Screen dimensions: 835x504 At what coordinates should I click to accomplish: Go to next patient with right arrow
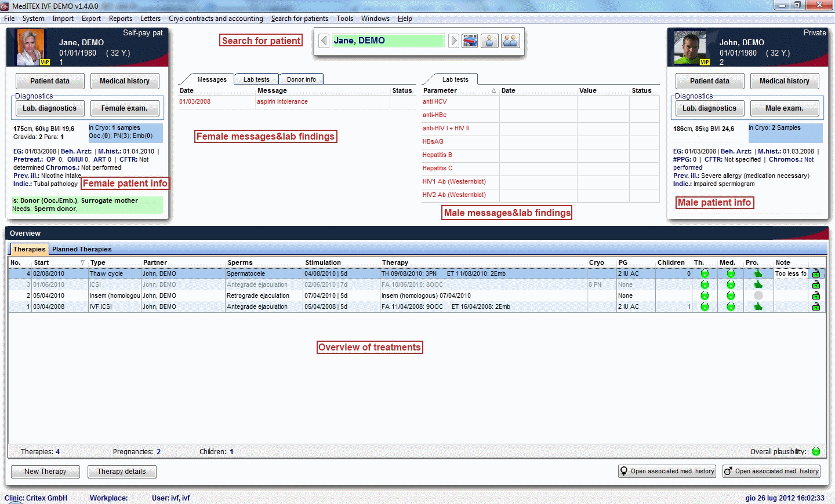(453, 41)
